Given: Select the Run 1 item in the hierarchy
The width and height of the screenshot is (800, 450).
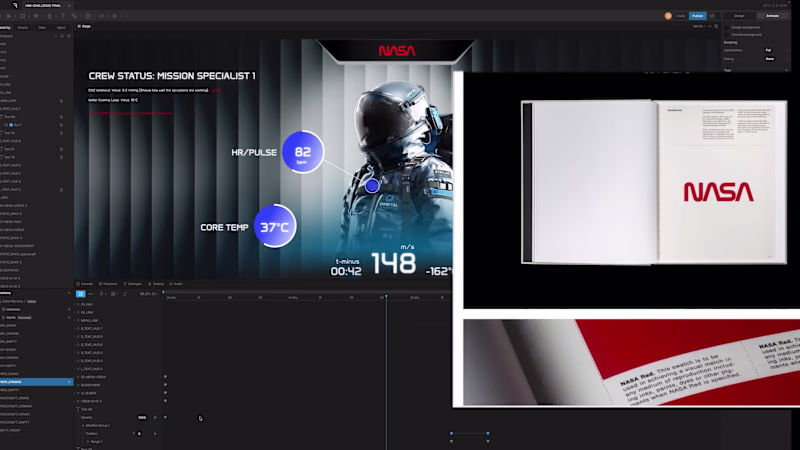Looking at the screenshot, I should pyautogui.click(x=15, y=124).
